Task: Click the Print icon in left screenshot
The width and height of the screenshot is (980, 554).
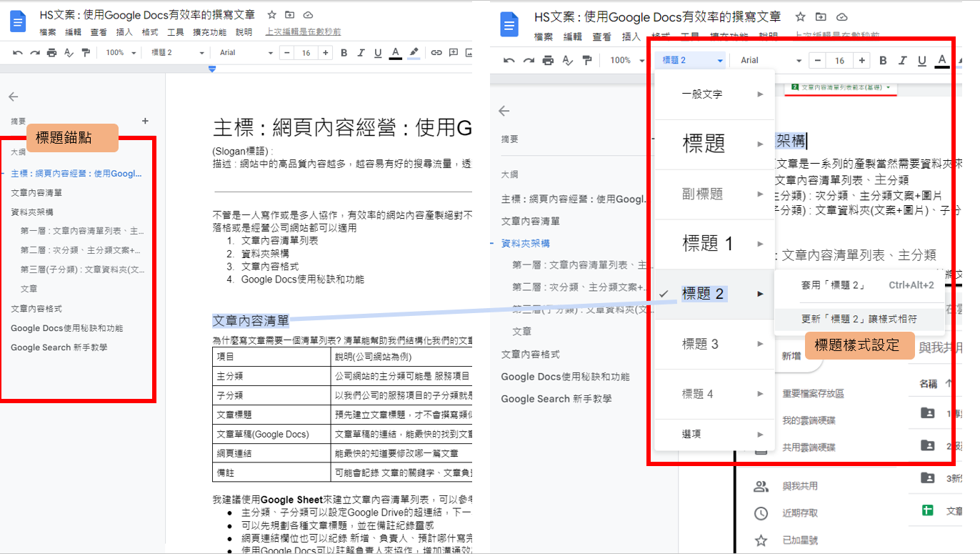Action: coord(51,53)
